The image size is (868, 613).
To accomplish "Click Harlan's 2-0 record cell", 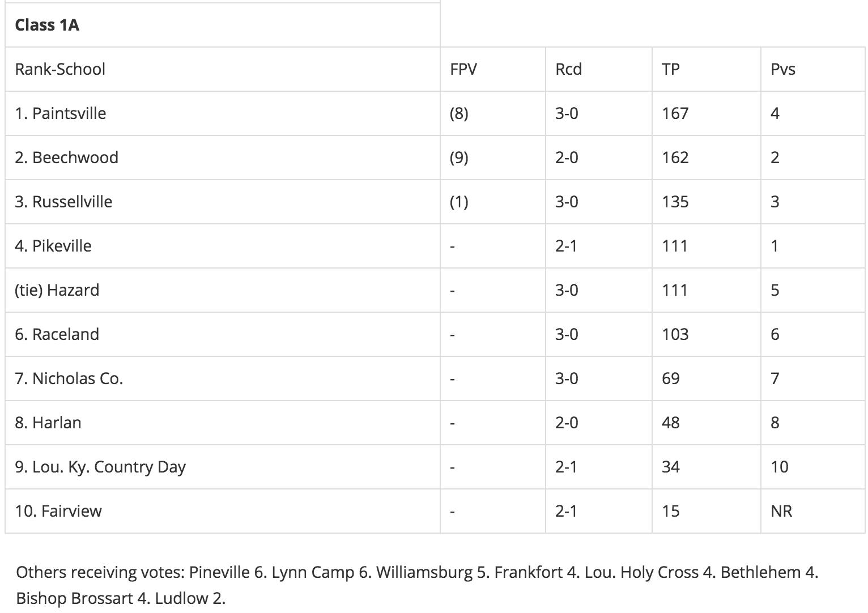I will (598, 423).
